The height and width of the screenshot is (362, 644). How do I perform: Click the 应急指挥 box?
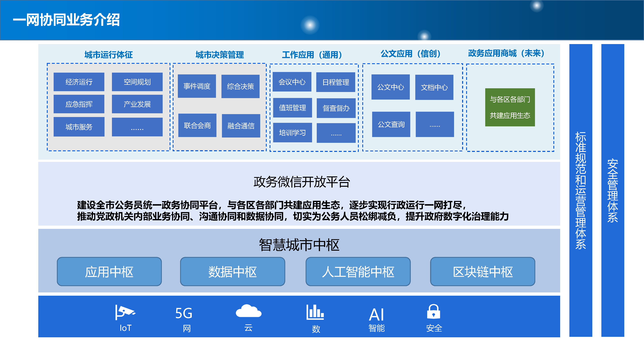[x=79, y=104]
